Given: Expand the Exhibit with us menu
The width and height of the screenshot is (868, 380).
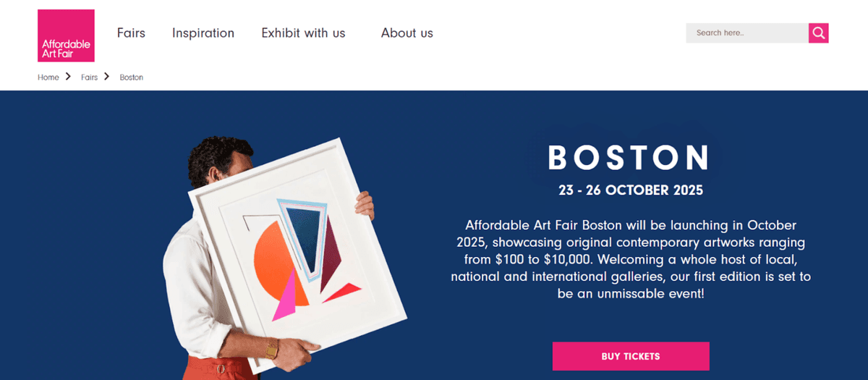Looking at the screenshot, I should click(303, 33).
